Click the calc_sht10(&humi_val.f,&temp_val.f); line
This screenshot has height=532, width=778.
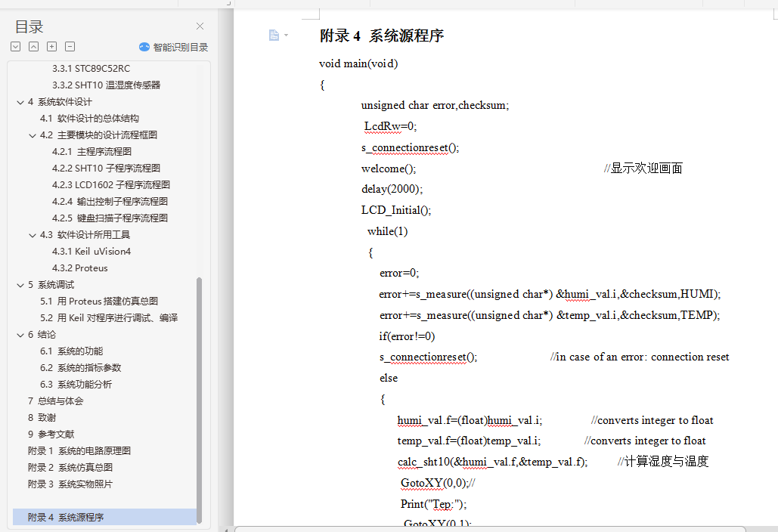click(493, 462)
